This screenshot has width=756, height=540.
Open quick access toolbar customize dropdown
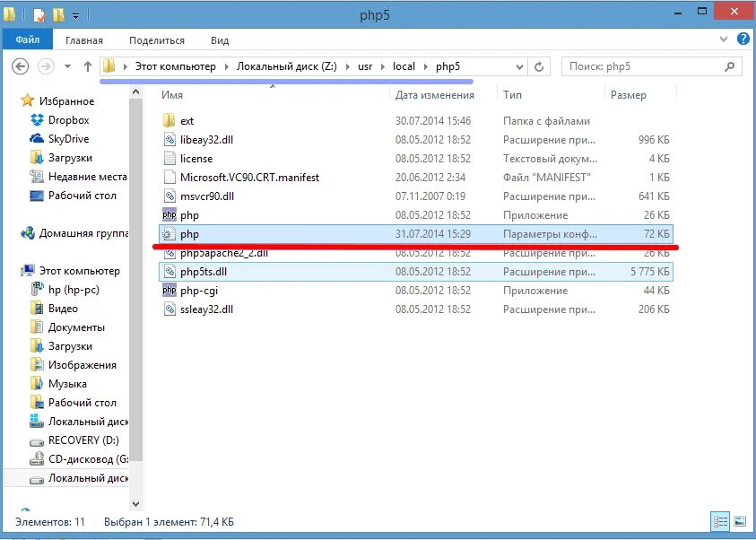tap(75, 16)
